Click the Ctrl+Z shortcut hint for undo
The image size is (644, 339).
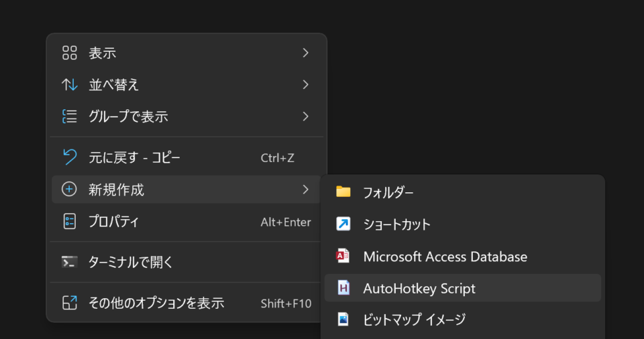coord(277,157)
